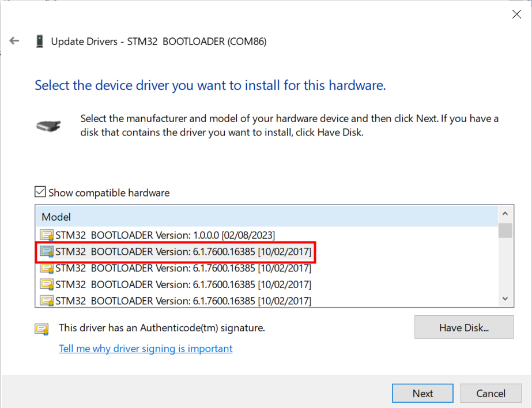Screen dimensions: 532x408
Task: Uncheck Show compatible hardware checkbox
Action: [x=40, y=192]
